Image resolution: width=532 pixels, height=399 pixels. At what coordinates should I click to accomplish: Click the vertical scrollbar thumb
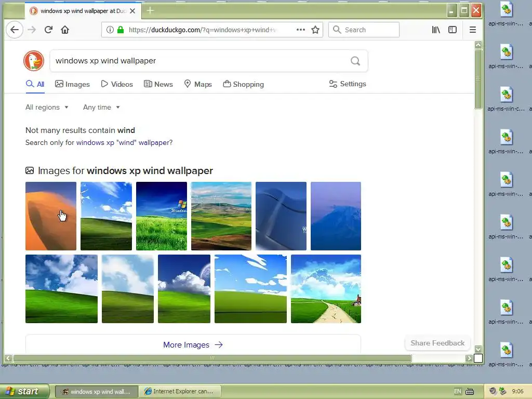pos(478,79)
